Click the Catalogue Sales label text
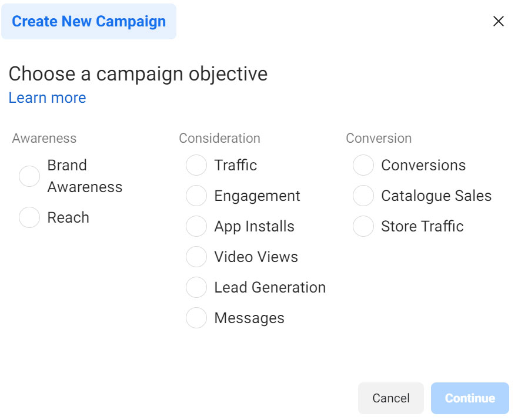The width and height of the screenshot is (518, 420). [436, 196]
